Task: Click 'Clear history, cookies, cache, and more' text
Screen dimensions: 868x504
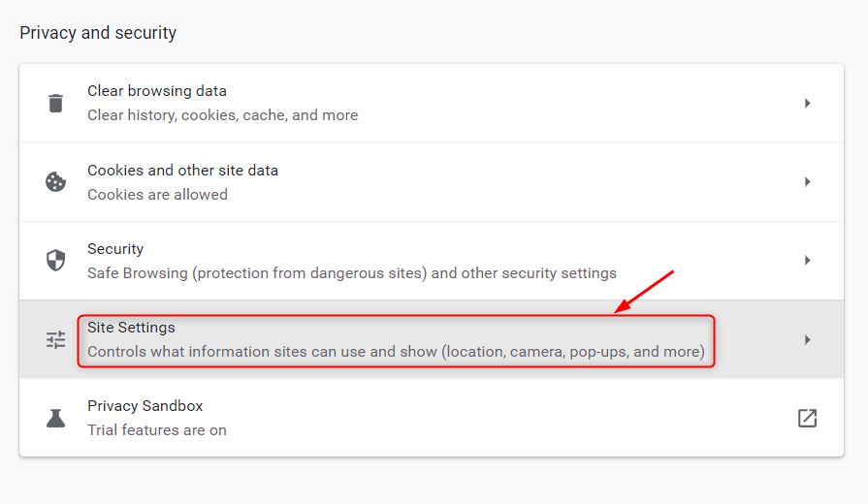Action: point(222,115)
